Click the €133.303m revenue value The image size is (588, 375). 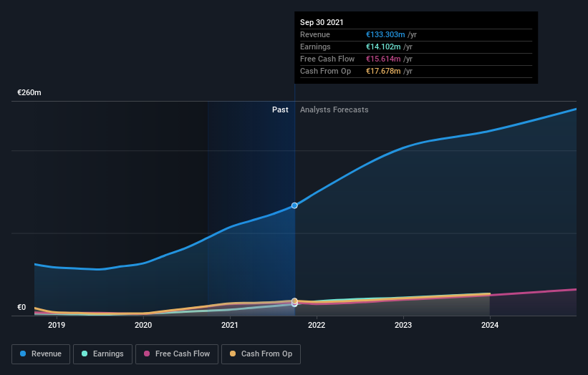385,34
